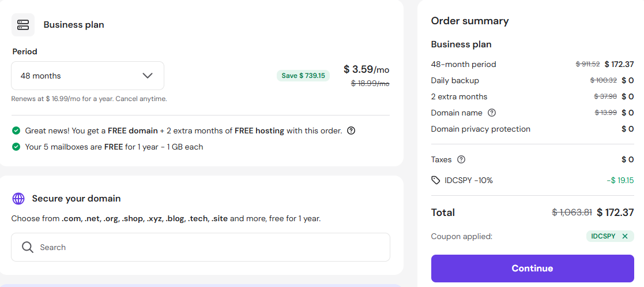Click the '48-month period' row label
644x287 pixels.
[x=464, y=64]
